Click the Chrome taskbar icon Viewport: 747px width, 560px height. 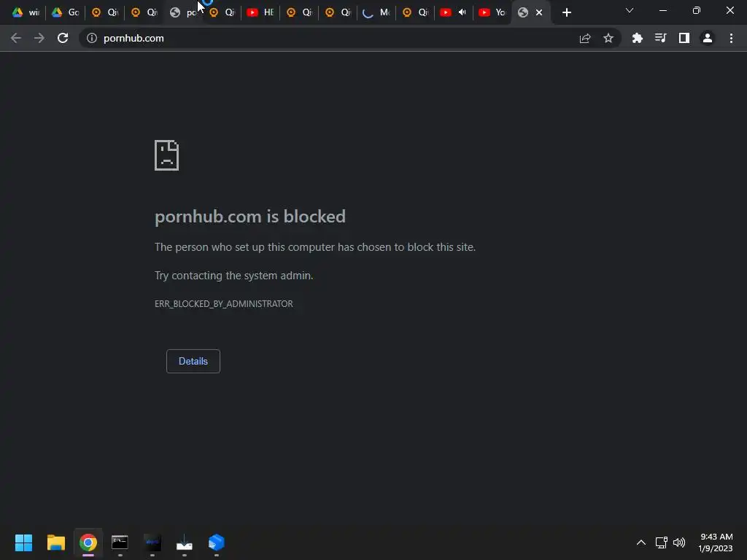[x=88, y=542]
